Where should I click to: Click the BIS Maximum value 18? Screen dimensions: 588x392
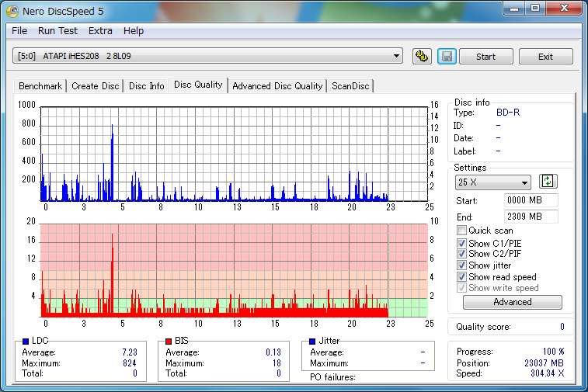(277, 363)
